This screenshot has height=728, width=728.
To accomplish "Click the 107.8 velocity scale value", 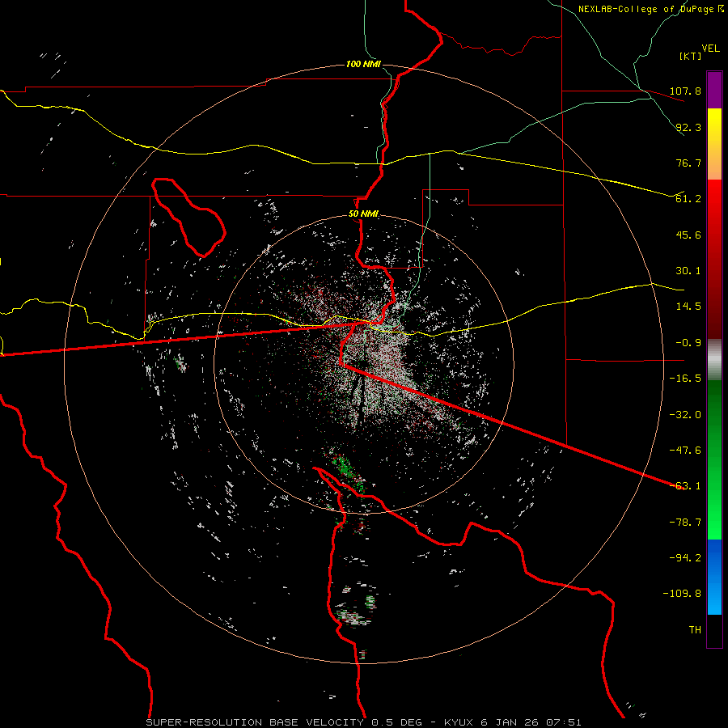I will (685, 91).
